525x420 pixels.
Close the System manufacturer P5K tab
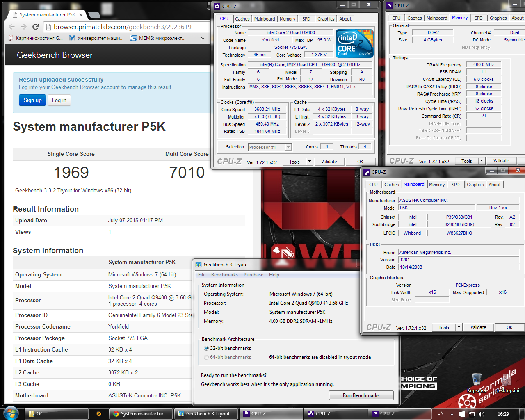[81, 15]
